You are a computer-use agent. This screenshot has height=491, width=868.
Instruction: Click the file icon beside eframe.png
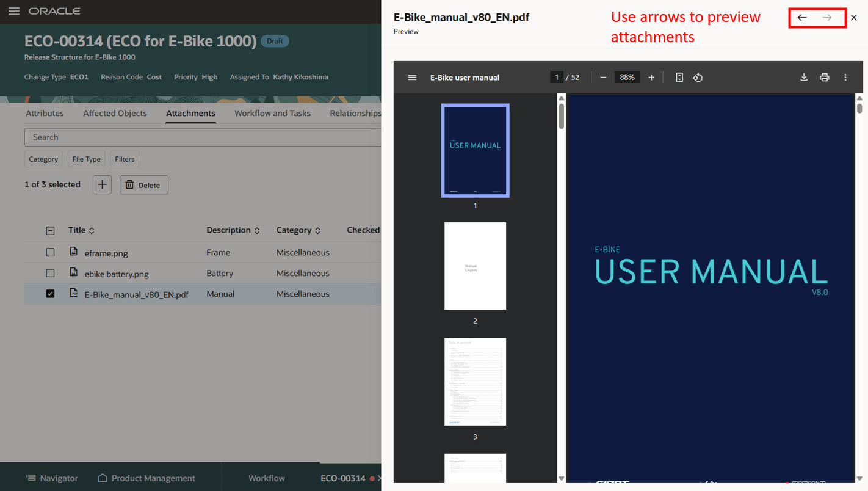pyautogui.click(x=74, y=252)
